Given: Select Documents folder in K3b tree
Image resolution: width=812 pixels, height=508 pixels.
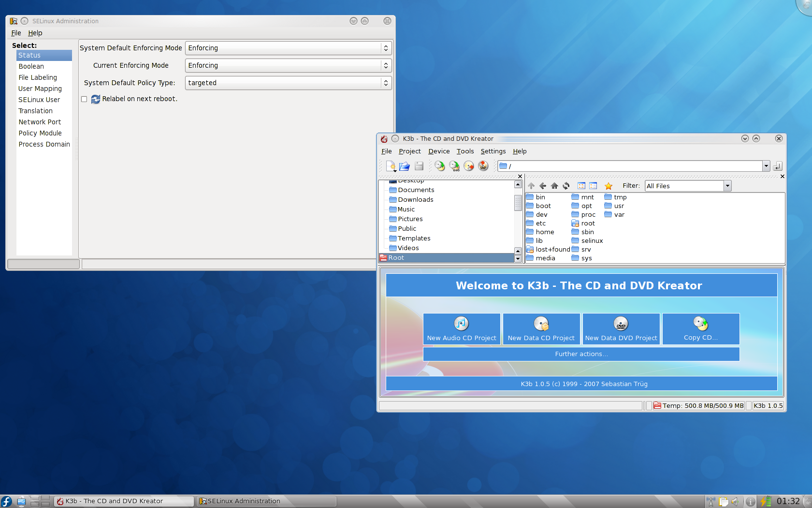Looking at the screenshot, I should pyautogui.click(x=412, y=190).
